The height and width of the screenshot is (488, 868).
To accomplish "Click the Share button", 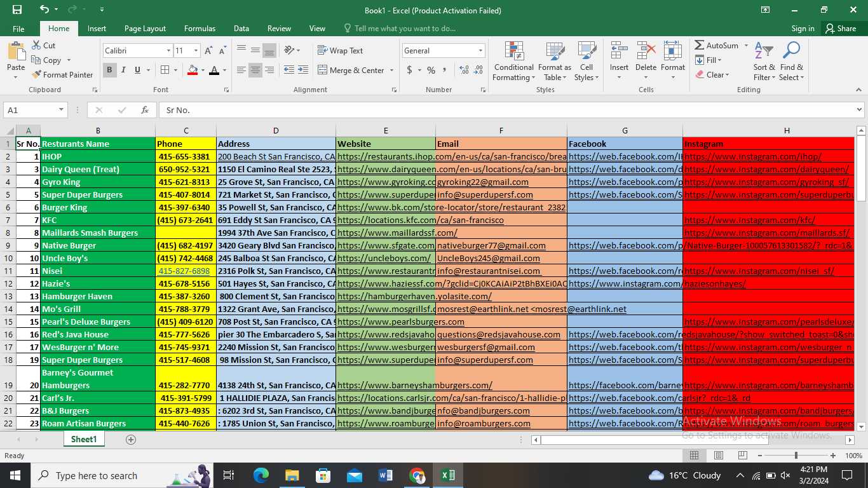I will point(840,29).
